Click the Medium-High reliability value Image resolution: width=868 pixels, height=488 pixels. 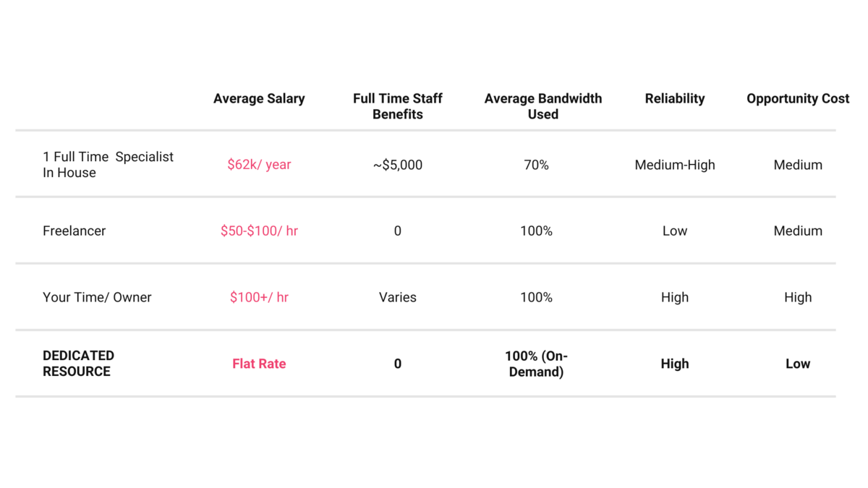674,165
